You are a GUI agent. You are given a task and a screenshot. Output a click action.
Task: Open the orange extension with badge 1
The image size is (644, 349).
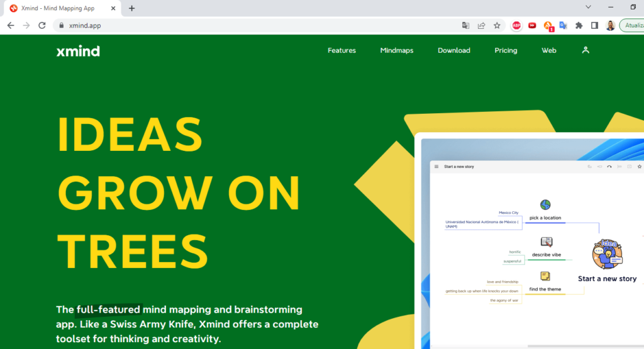tap(548, 26)
